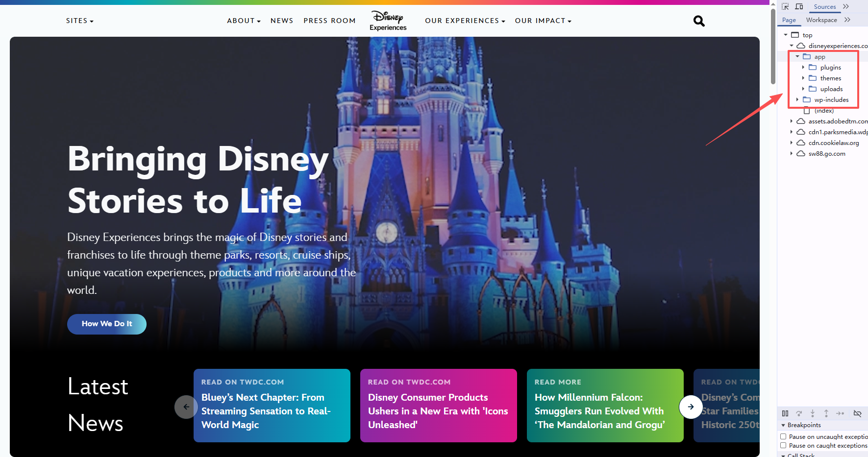Click the pause script execution icon
The width and height of the screenshot is (868, 457).
pyautogui.click(x=785, y=413)
